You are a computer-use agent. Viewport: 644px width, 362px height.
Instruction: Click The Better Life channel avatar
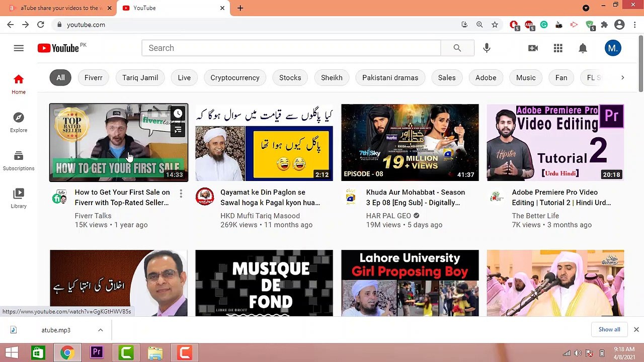(496, 197)
